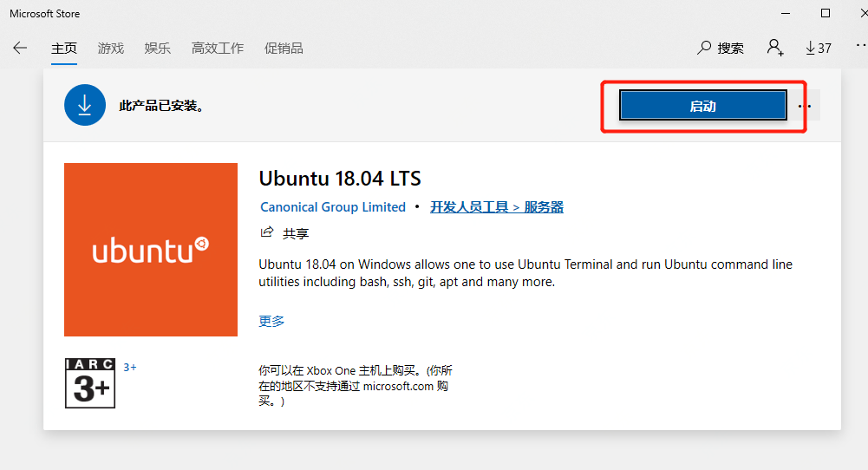Image resolution: width=868 pixels, height=470 pixels.
Task: Click the blue download circle icon
Action: pyautogui.click(x=85, y=105)
